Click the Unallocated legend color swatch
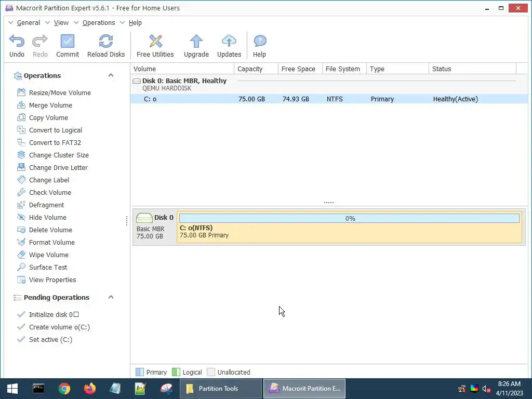The width and height of the screenshot is (532, 399). [x=211, y=372]
